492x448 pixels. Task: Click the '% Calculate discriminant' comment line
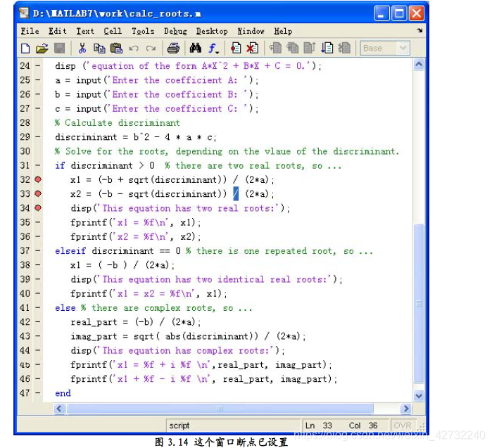click(x=118, y=122)
